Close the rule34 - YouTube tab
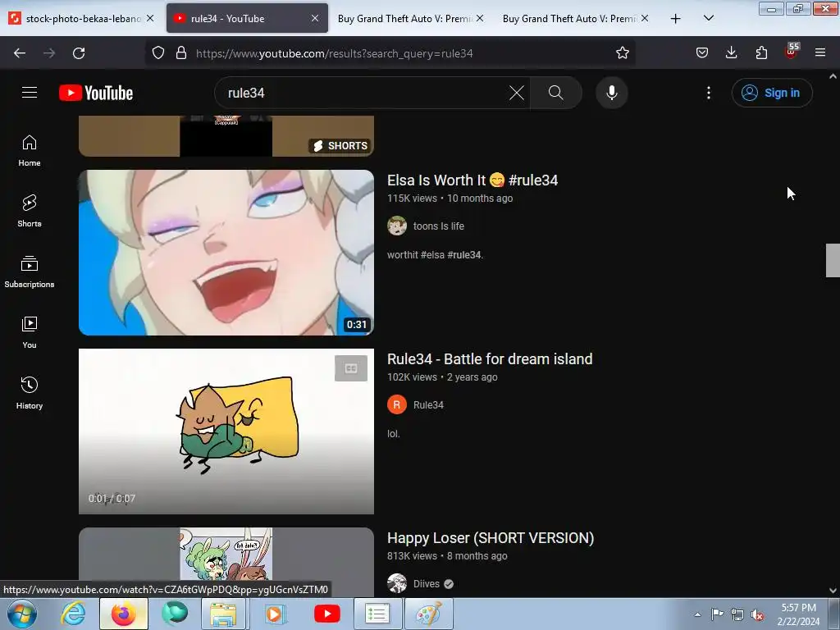 click(315, 18)
